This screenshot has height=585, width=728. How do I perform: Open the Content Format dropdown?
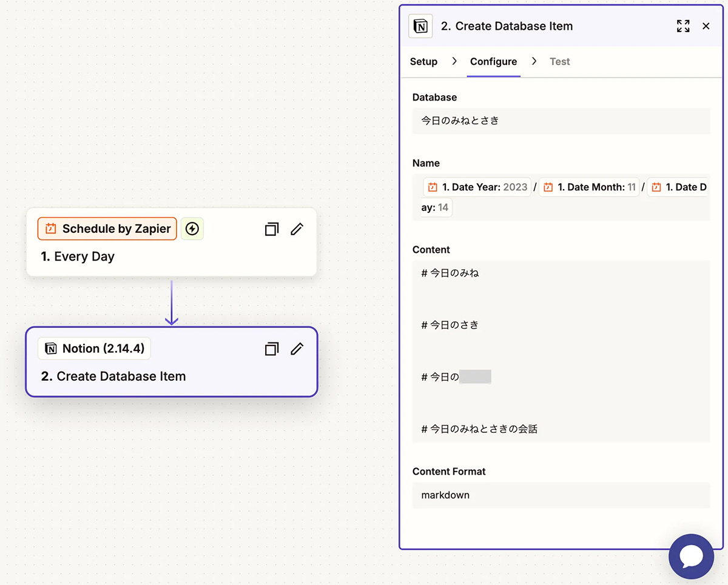click(x=561, y=495)
